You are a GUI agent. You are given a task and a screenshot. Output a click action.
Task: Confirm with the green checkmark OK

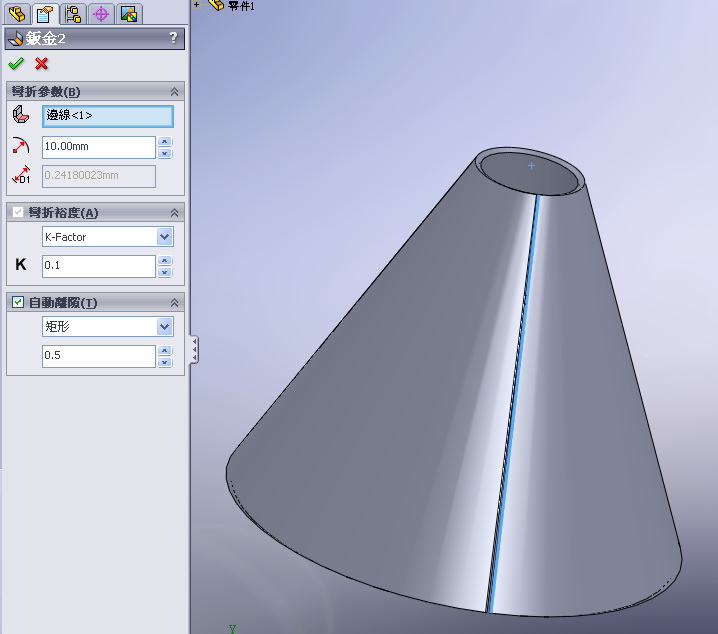pos(16,64)
